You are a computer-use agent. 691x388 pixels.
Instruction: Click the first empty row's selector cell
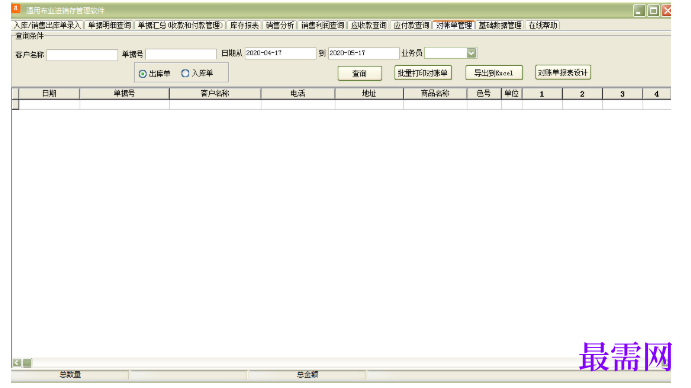tap(15, 104)
